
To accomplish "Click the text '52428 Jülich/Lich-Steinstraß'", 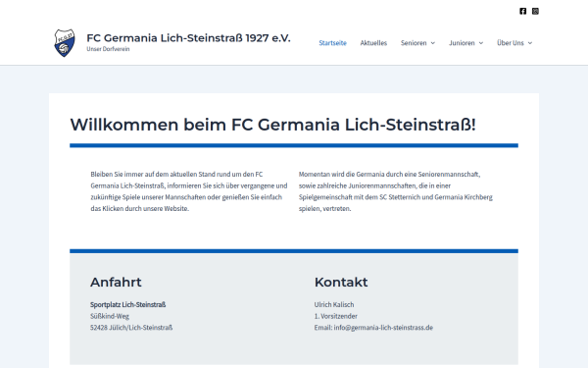I will pyautogui.click(x=131, y=328).
